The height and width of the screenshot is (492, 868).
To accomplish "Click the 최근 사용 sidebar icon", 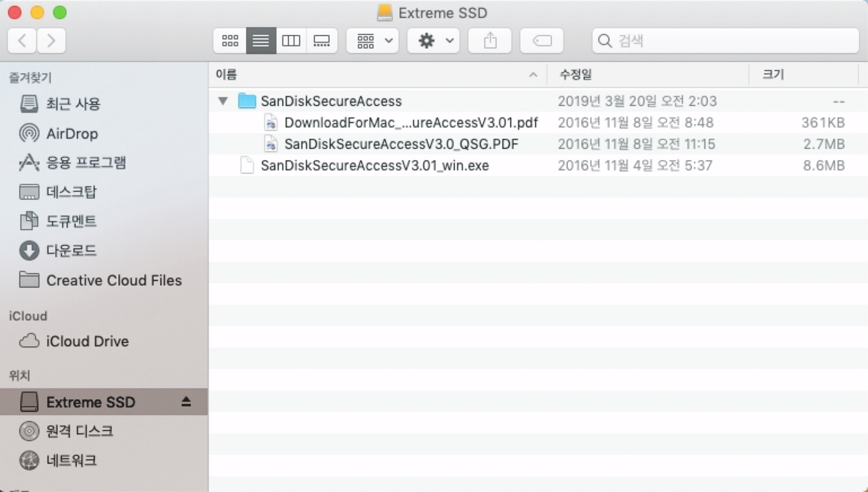I will (29, 103).
